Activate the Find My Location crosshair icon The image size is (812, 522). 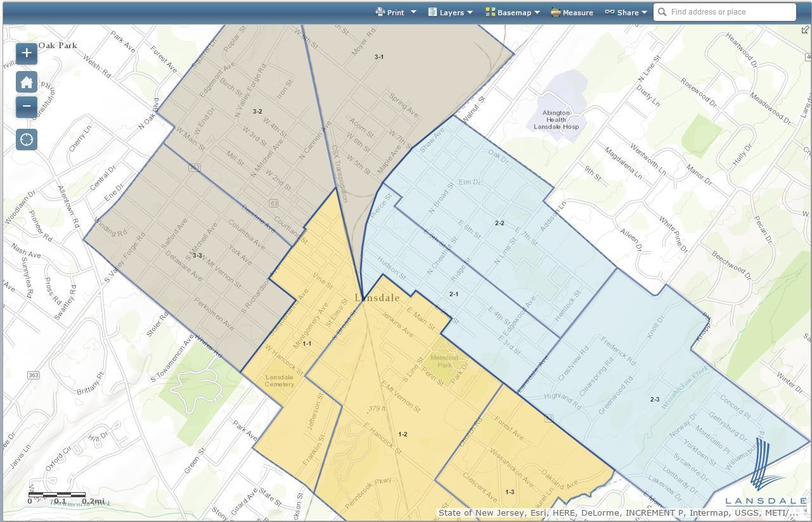[x=26, y=139]
